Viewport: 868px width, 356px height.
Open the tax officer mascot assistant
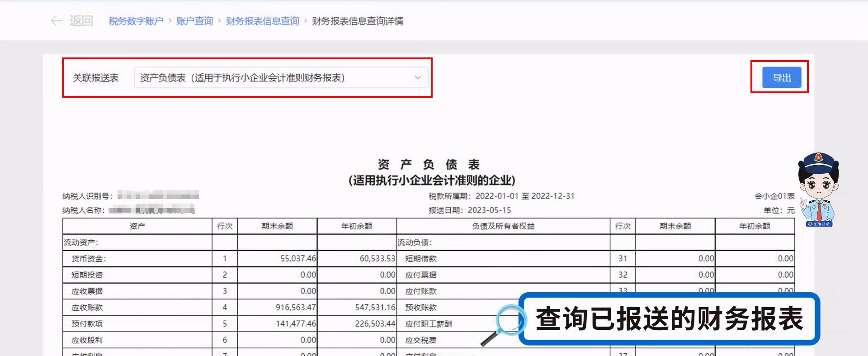(x=818, y=185)
